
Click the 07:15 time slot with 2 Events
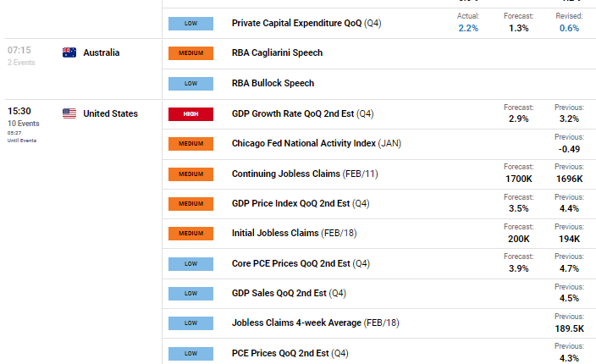click(19, 51)
